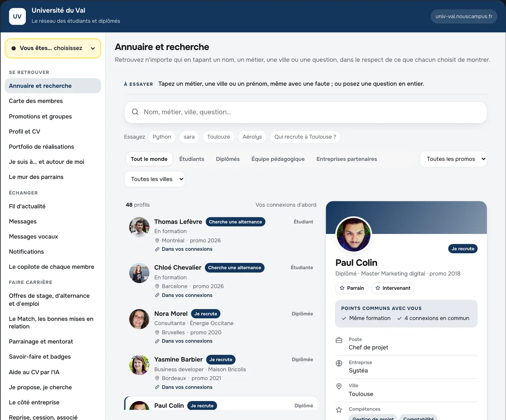Click the UV university logo

[17, 16]
